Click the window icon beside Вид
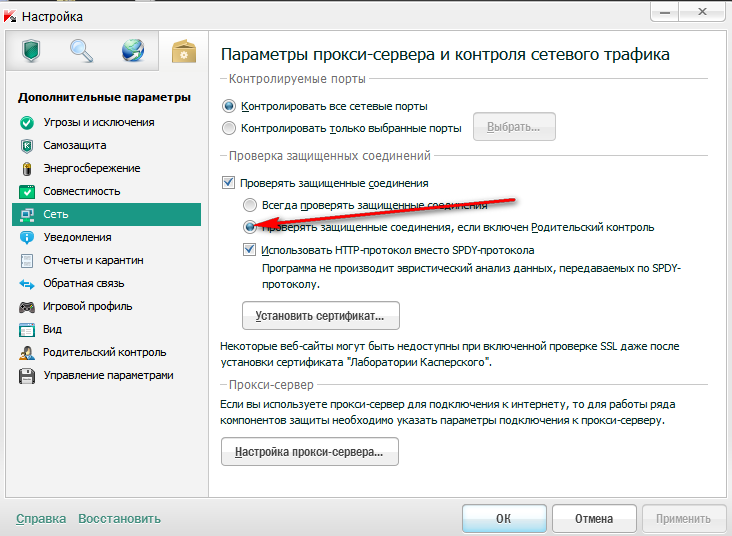 point(27,330)
